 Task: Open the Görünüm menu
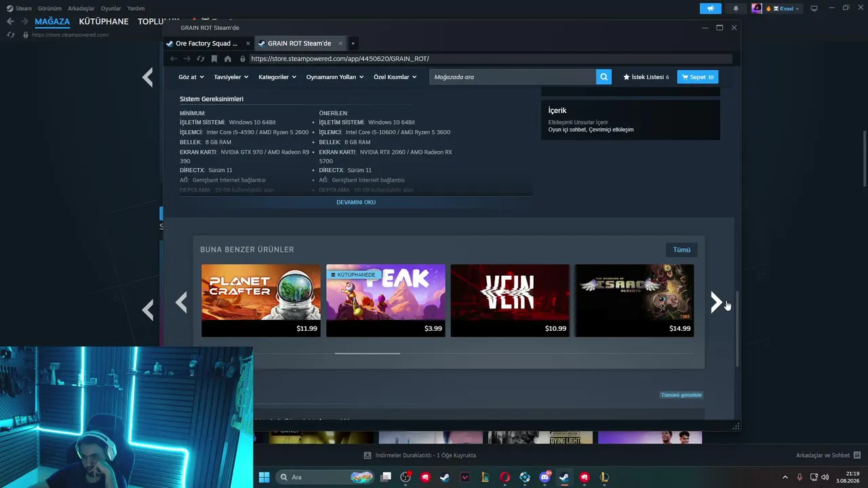[50, 8]
